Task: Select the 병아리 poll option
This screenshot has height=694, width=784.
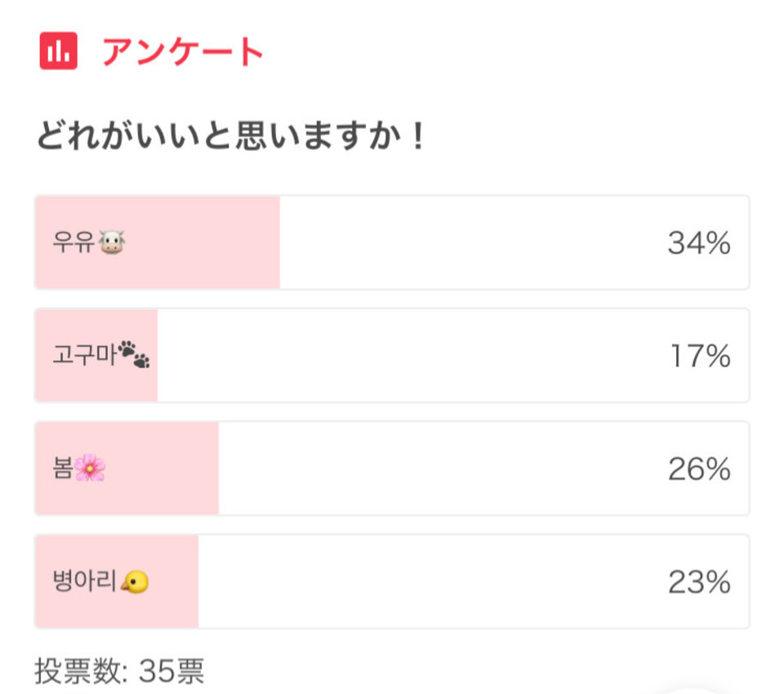Action: click(x=392, y=581)
